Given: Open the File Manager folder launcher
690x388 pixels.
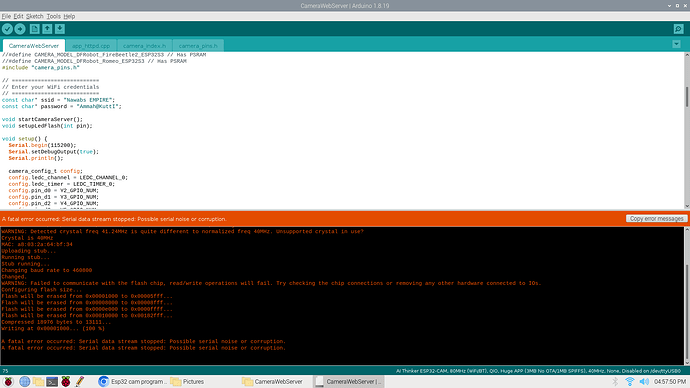Looking at the screenshot, I should coord(38,381).
